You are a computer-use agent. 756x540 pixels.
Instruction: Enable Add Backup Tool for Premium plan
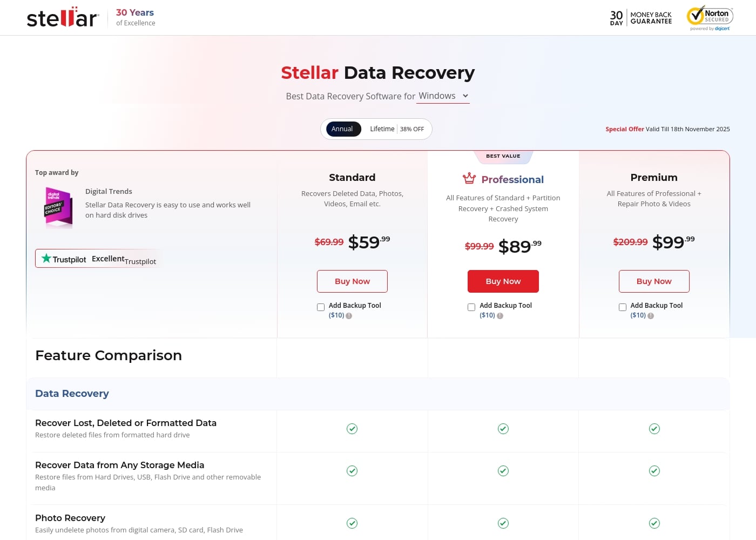[623, 307]
